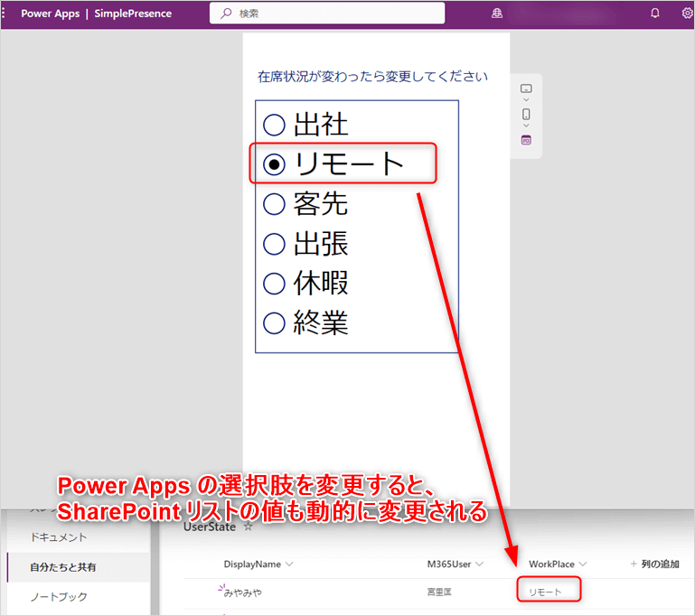Screen dimensions: 695x616
Task: Expand chevron below tablet preview icon
Action: point(526,100)
